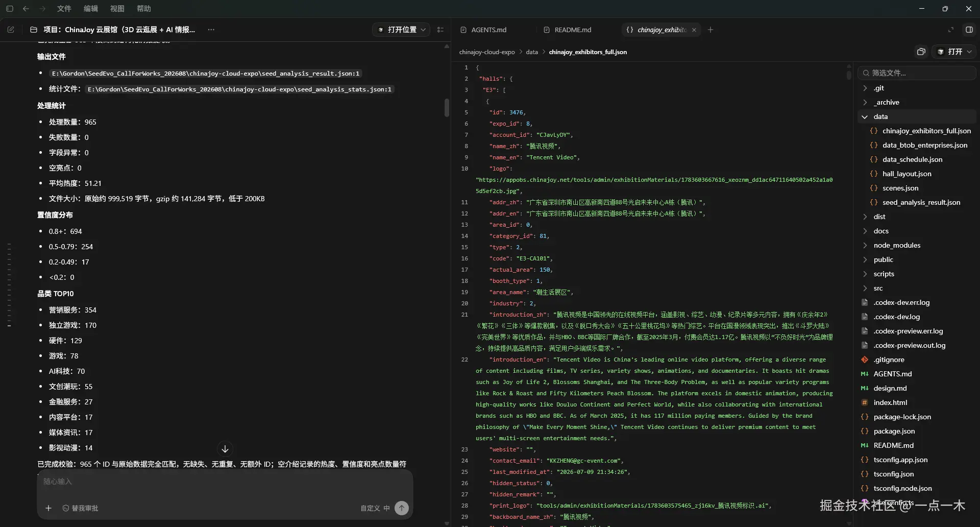
Task: Click the list view icon beside 打开位置
Action: pyautogui.click(x=440, y=30)
